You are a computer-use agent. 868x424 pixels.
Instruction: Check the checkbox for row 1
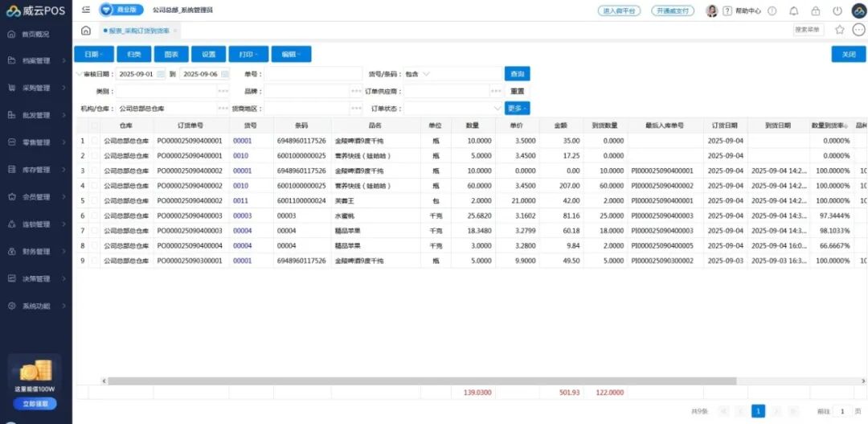(96, 141)
